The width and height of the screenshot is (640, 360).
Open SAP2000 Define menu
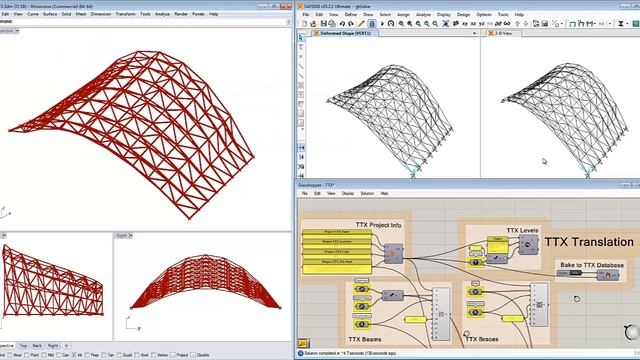click(x=351, y=15)
